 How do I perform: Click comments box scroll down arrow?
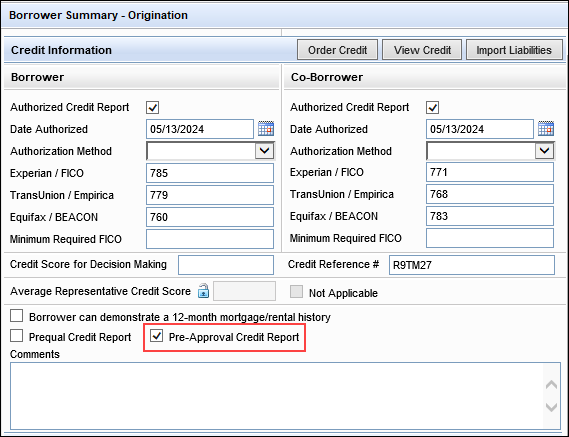pos(551,407)
